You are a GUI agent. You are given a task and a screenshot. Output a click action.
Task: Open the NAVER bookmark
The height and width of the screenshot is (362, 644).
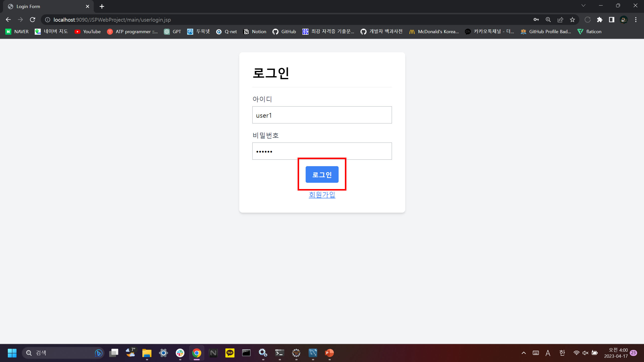pos(16,31)
